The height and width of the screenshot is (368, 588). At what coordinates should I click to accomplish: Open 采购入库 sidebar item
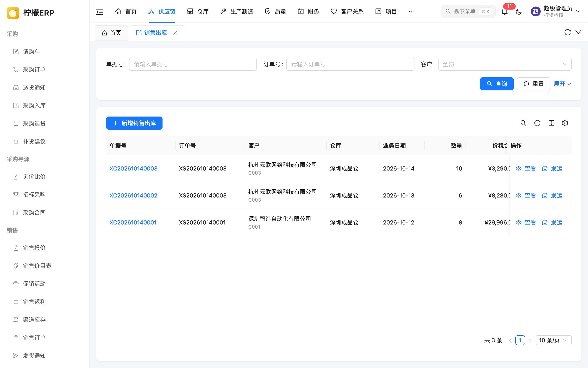click(45, 106)
